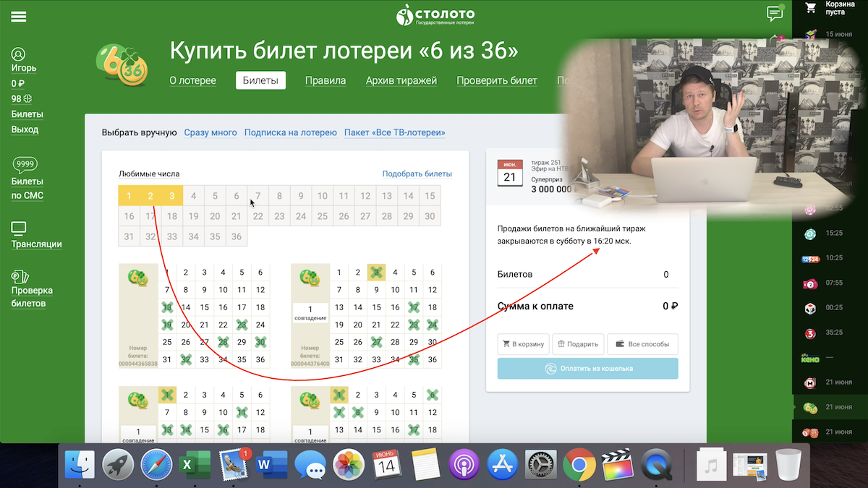Click the user profile icon above Игорь

[x=19, y=54]
